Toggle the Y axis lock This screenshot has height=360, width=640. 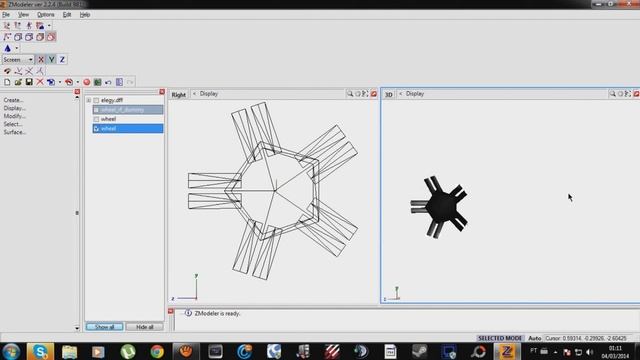click(51, 60)
